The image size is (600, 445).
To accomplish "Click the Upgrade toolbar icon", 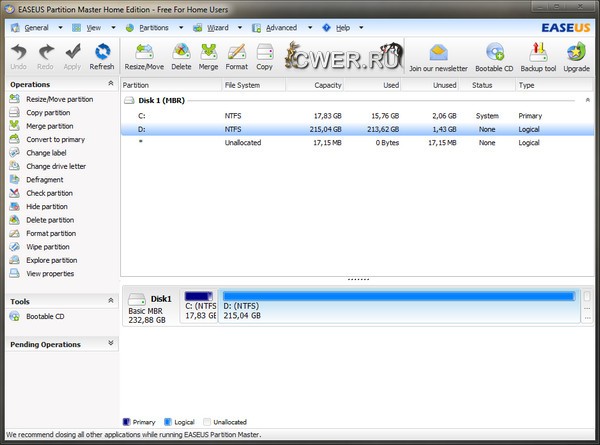I will pyautogui.click(x=576, y=56).
